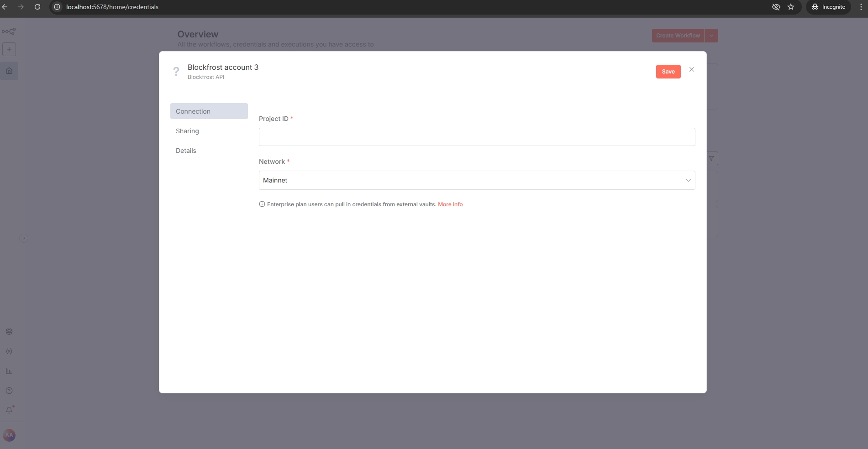
Task: Click the info icon next to Enterprise note
Action: (x=262, y=204)
